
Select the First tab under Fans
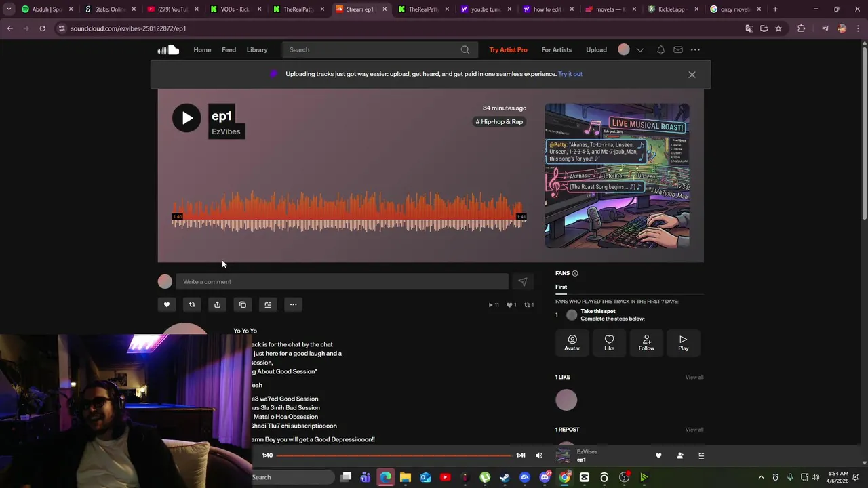(x=561, y=287)
